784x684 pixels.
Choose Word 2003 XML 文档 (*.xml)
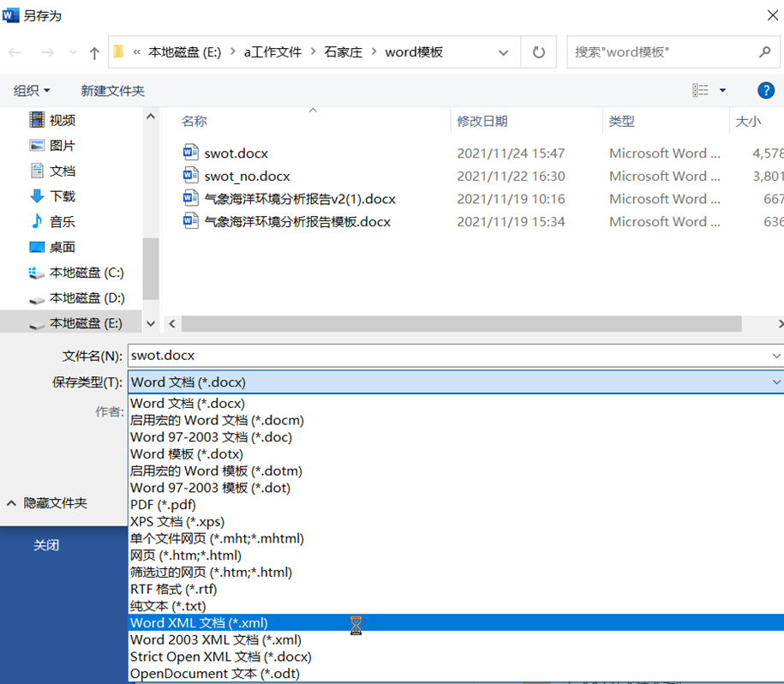[x=456, y=639]
